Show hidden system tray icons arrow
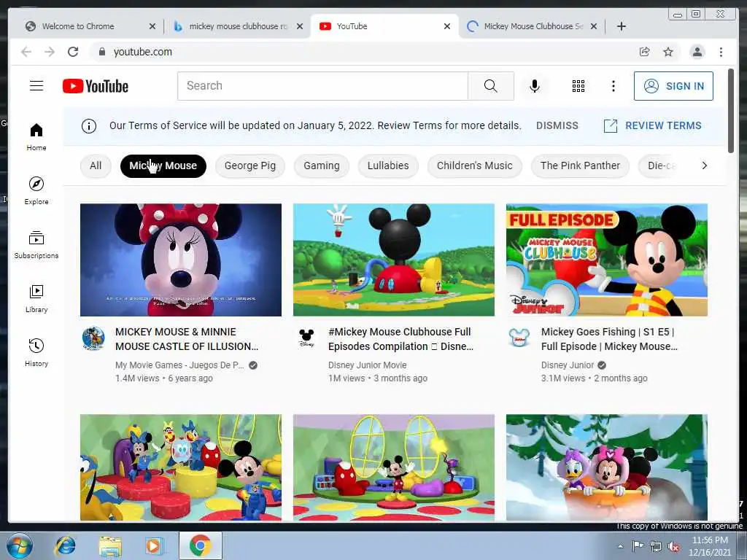This screenshot has height=560, width=747. point(620,547)
